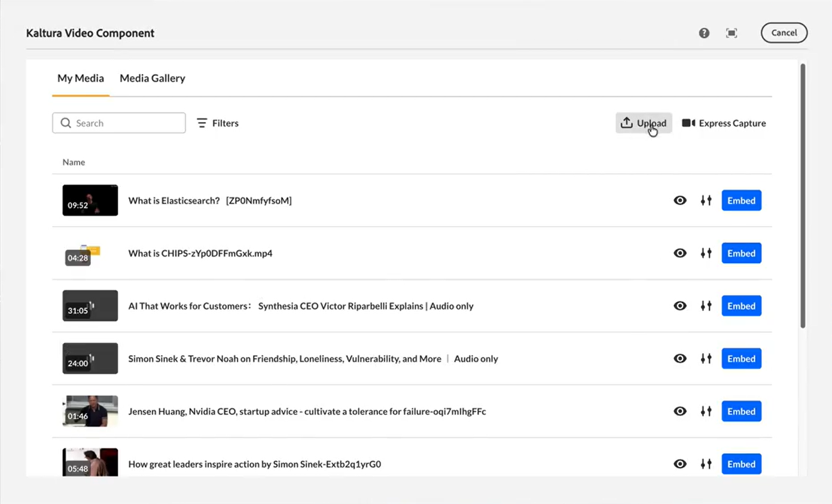Select the My Media tab

[x=81, y=78]
